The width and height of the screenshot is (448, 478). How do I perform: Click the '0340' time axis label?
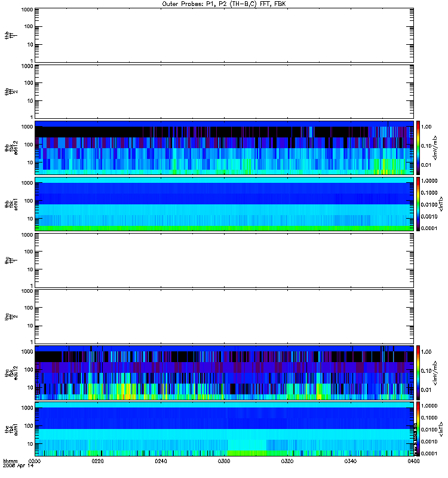coord(351,461)
